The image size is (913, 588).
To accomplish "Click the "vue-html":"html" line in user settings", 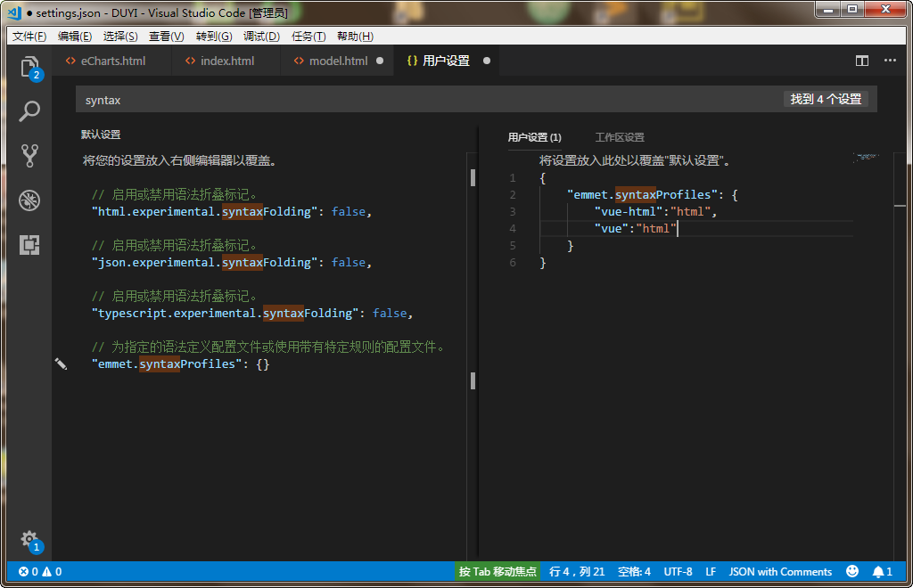I will (x=655, y=212).
